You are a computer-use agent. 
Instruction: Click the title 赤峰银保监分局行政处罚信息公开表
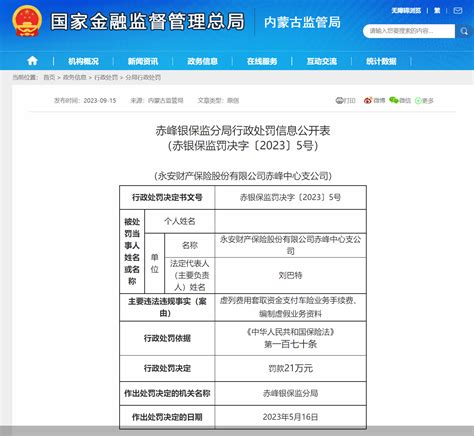point(243,130)
